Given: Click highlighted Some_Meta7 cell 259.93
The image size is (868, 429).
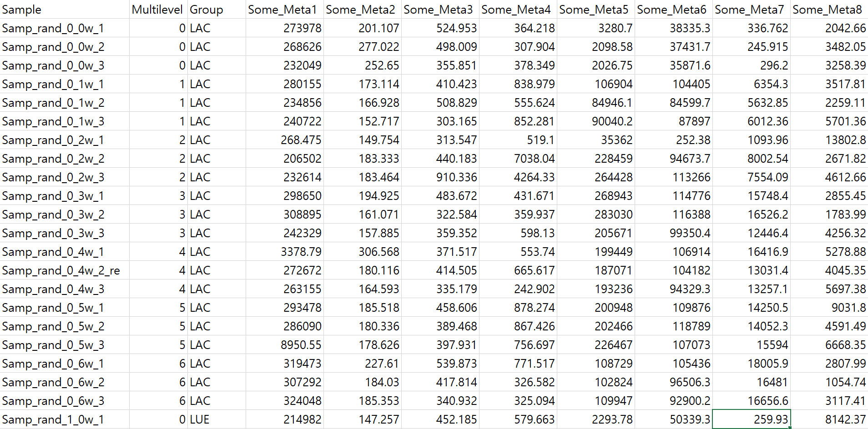Looking at the screenshot, I should pyautogui.click(x=752, y=419).
